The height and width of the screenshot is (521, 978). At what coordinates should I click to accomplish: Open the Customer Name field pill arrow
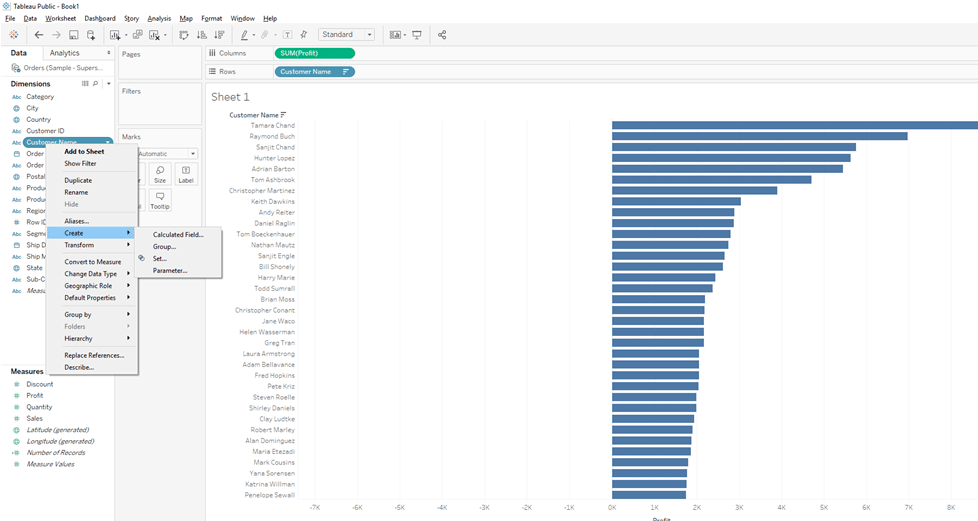point(108,142)
